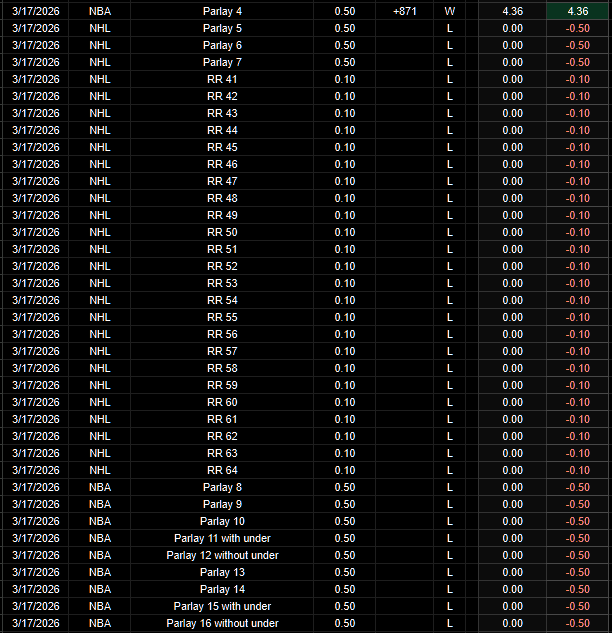
Task: Click the date cell in Parlay 4 row
Action: [x=36, y=11]
